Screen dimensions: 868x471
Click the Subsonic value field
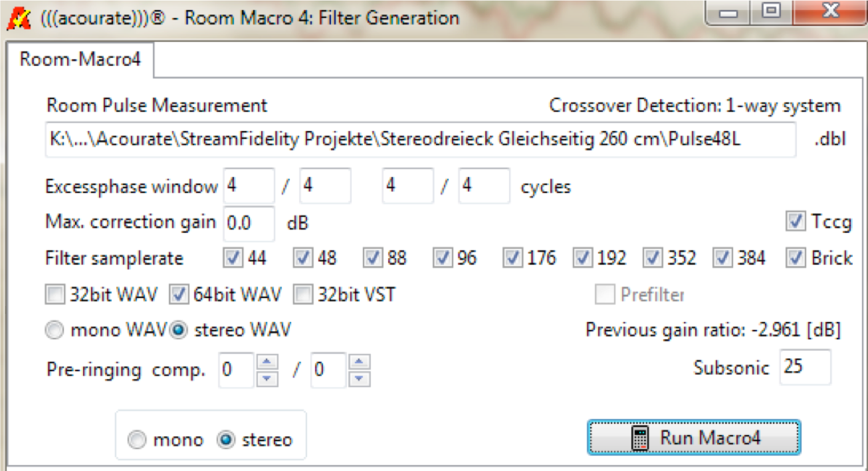(805, 367)
